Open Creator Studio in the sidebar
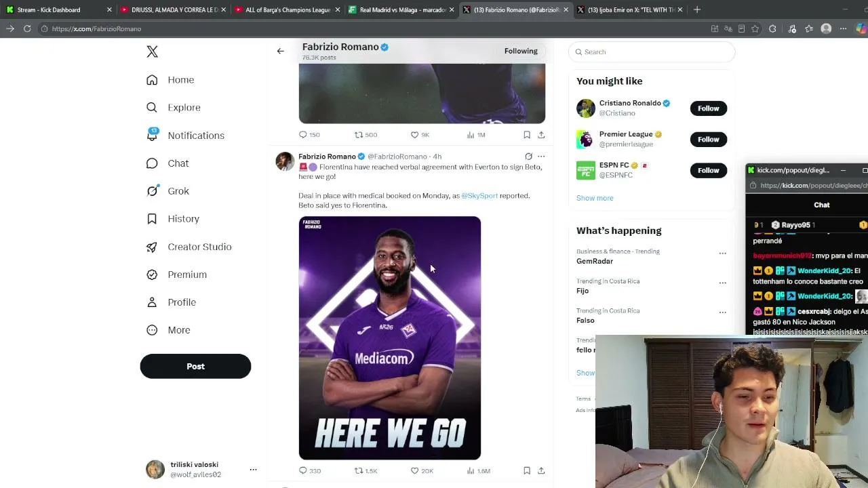The width and height of the screenshot is (868, 488). click(189, 247)
